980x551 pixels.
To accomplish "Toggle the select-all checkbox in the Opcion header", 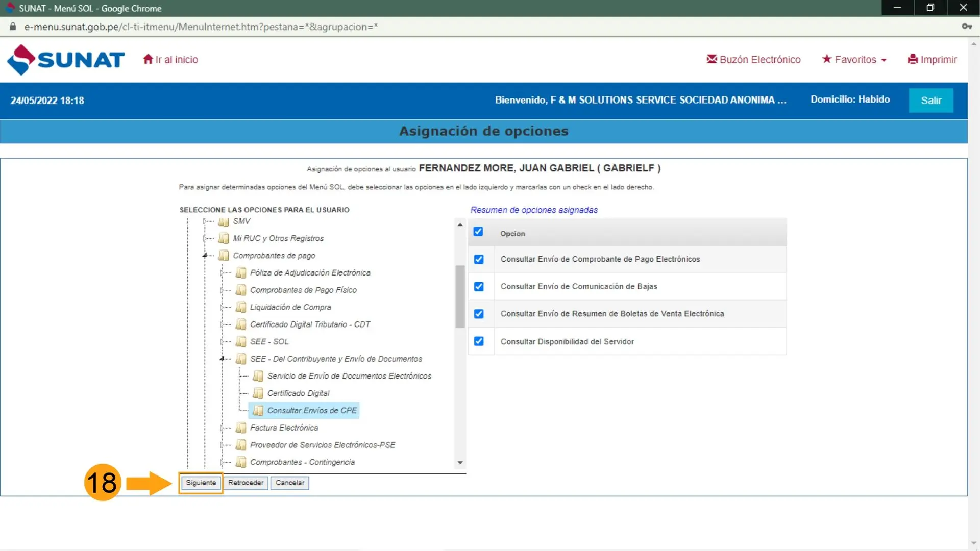I will [478, 232].
